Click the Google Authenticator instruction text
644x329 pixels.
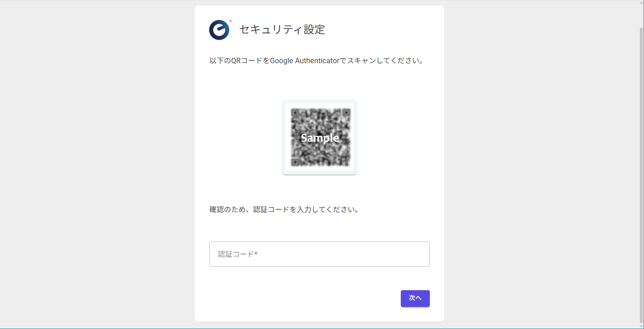click(317, 60)
